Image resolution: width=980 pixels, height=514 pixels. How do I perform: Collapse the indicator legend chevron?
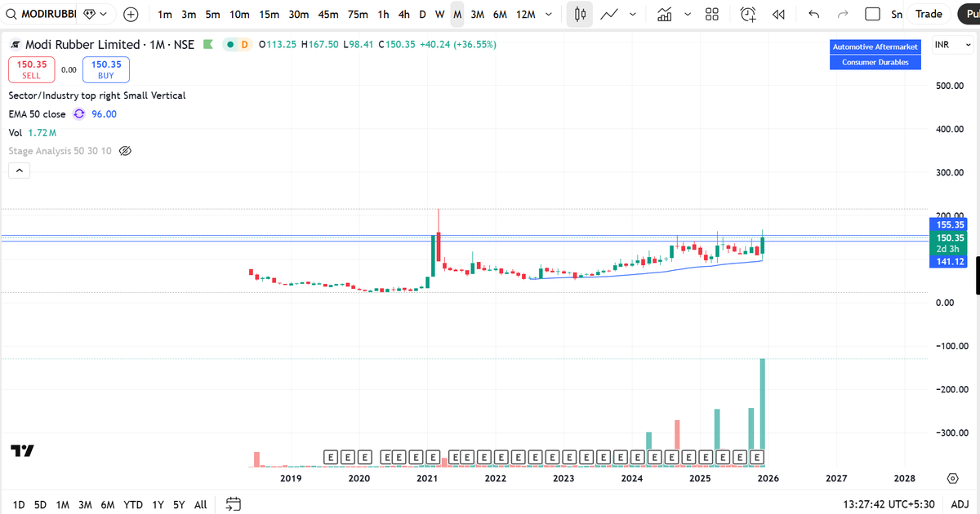click(20, 171)
